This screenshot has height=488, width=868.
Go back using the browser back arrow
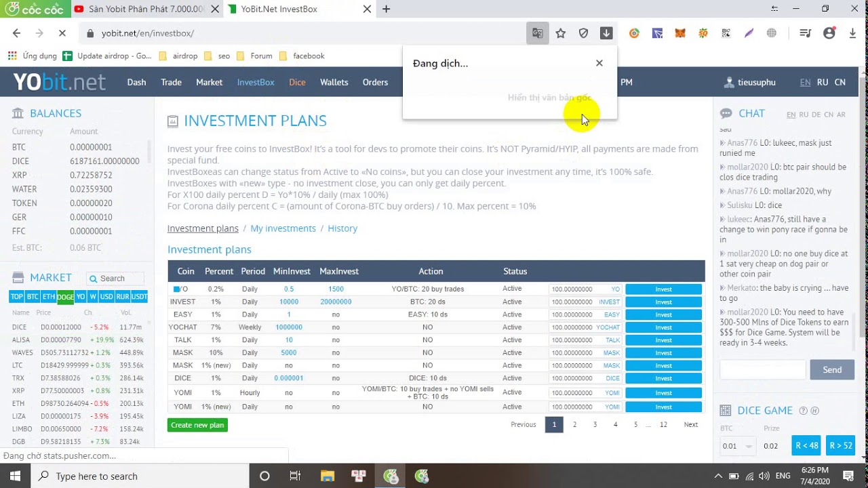pos(17,33)
